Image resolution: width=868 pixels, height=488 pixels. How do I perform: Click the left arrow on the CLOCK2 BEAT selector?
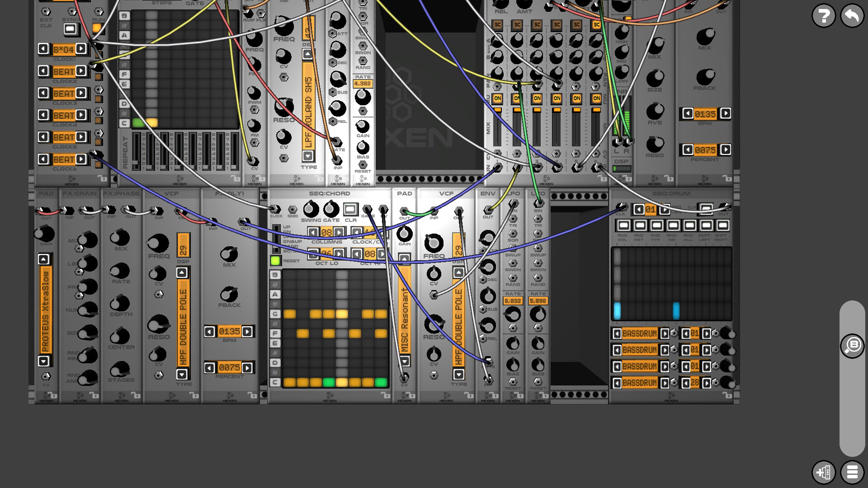pyautogui.click(x=43, y=71)
